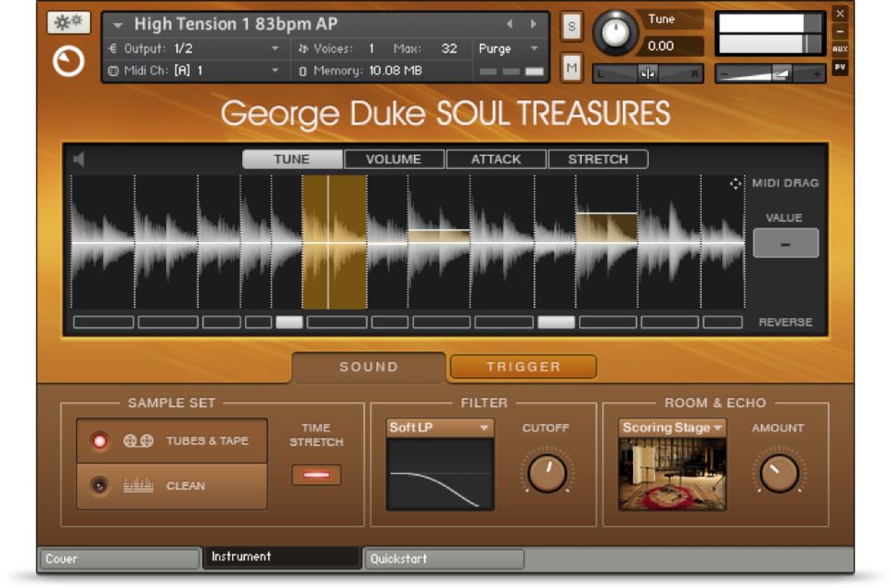Click the highlighted waveform slice
891x588 pixels.
click(334, 241)
